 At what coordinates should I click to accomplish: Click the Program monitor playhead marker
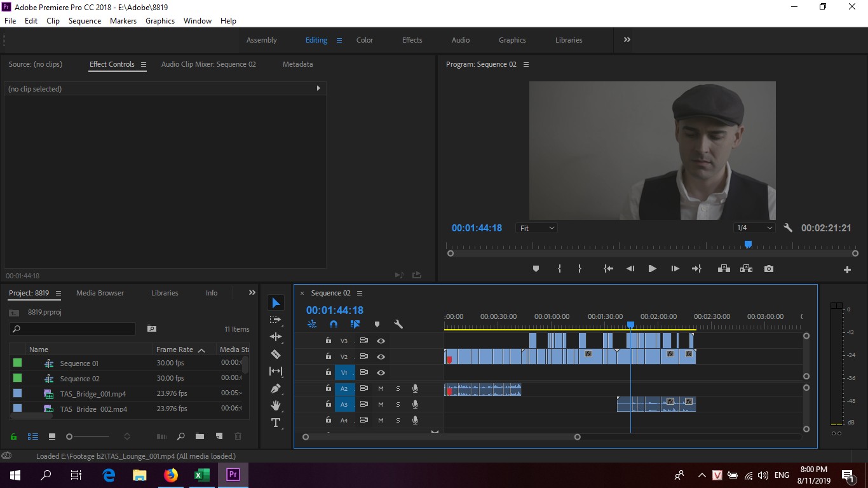point(748,245)
